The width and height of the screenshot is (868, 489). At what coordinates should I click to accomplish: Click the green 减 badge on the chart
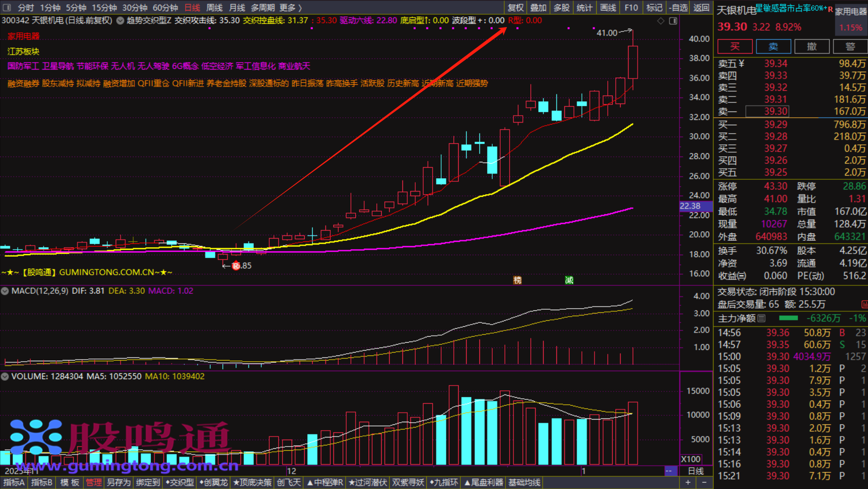click(x=569, y=280)
